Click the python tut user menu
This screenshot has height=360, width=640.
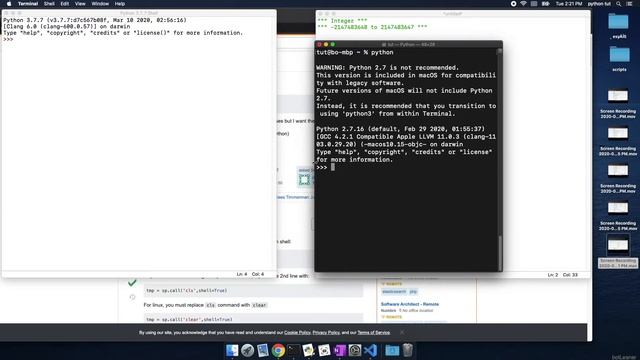coord(599,4)
